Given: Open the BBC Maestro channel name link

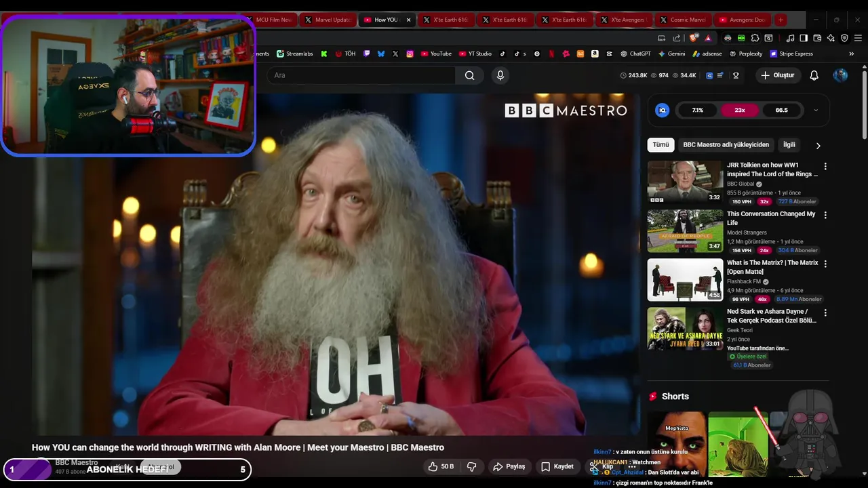Looking at the screenshot, I should click(77, 462).
